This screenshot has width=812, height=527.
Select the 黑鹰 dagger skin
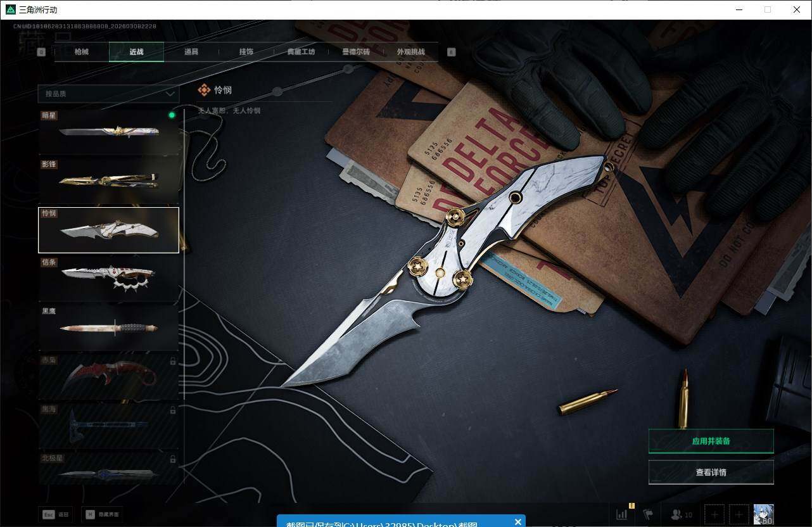(108, 327)
